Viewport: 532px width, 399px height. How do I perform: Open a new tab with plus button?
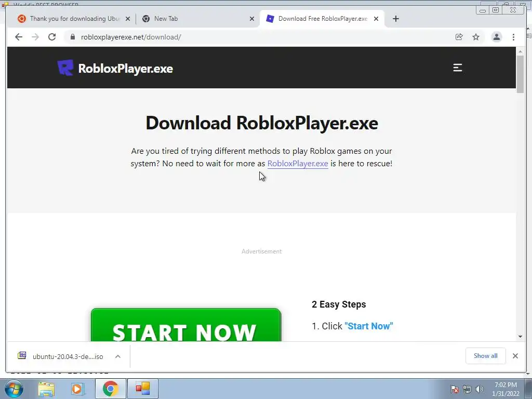coord(395,19)
